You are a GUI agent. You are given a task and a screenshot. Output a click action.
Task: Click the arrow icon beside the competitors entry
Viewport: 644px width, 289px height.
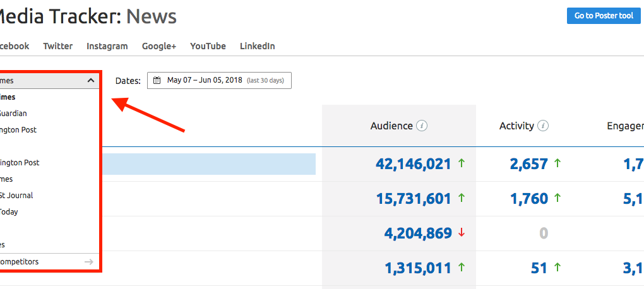[89, 261]
